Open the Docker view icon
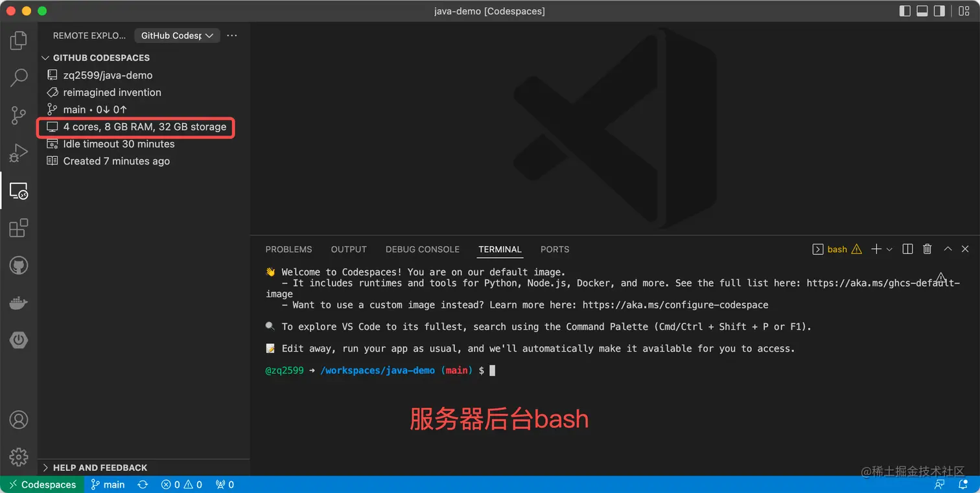Viewport: 980px width, 493px height. 19,303
